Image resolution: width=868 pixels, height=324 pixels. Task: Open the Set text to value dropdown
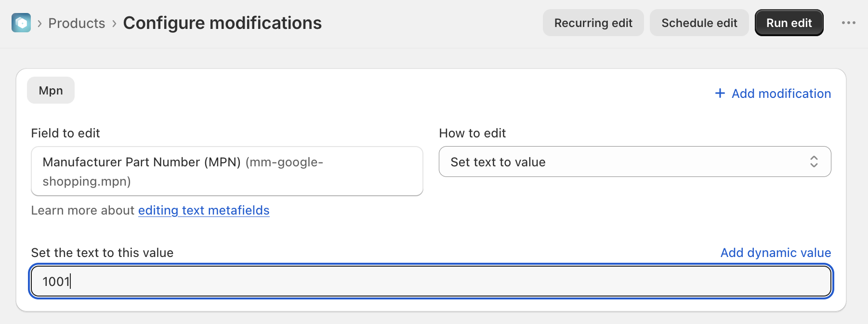pos(635,162)
